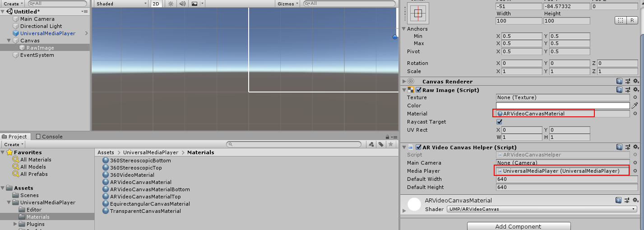Toggle blueprint mode dotted-rectangle button

point(621,20)
